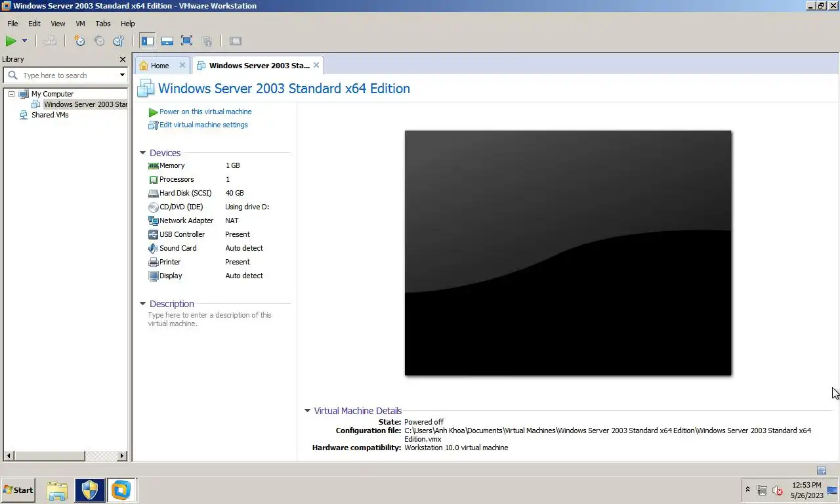Collapse the My Computer tree node
The height and width of the screenshot is (504, 840).
tap(11, 94)
